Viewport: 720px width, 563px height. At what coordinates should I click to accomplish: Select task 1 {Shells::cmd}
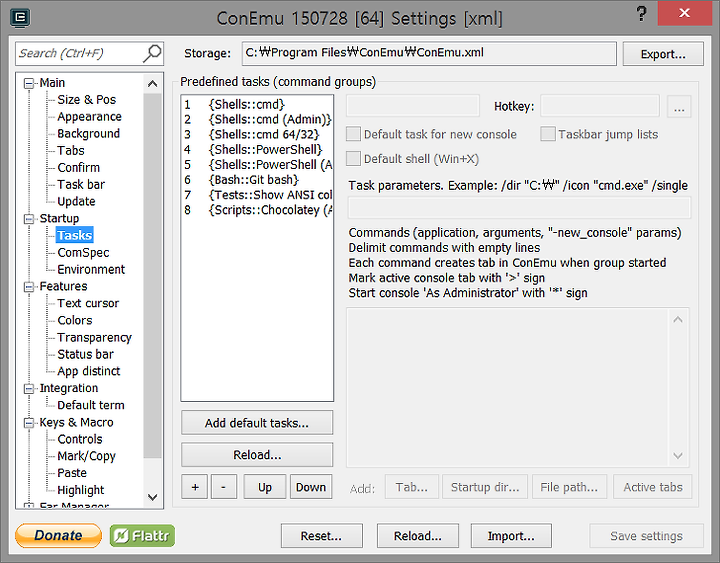(257, 104)
